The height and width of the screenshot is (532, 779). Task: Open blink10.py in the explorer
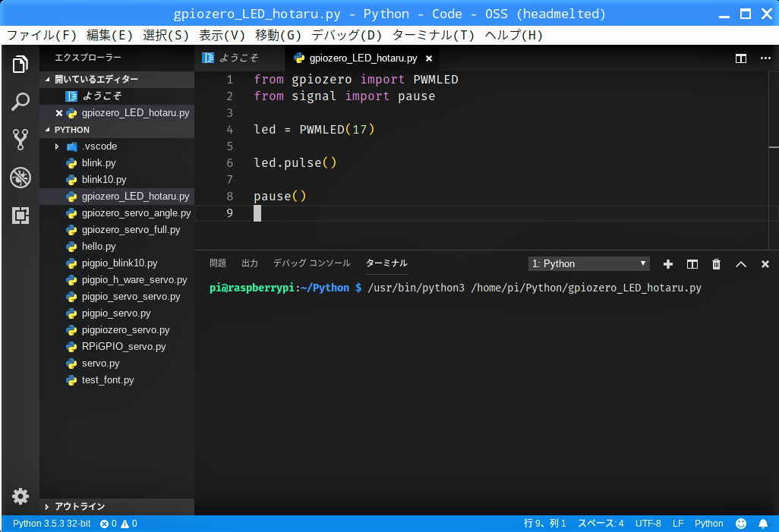pos(117,180)
